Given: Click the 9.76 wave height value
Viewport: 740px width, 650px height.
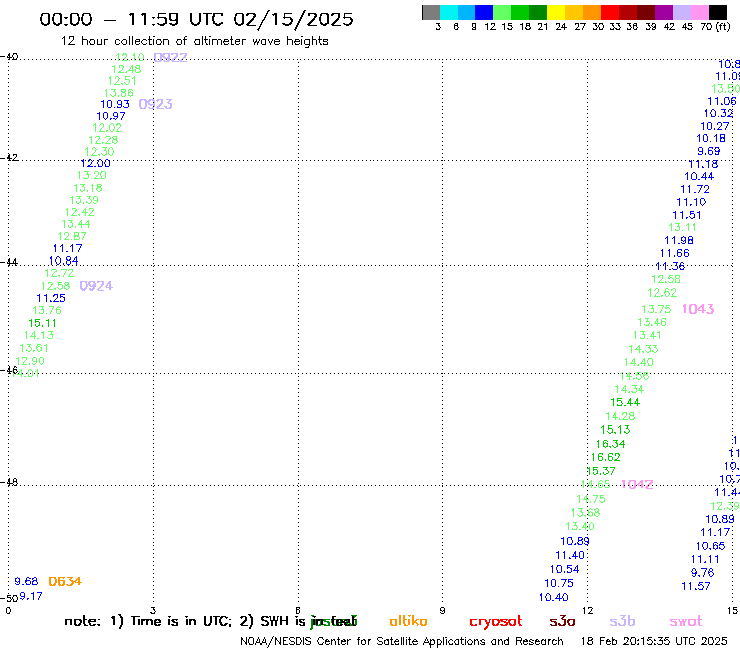Looking at the screenshot, I should 702,573.
